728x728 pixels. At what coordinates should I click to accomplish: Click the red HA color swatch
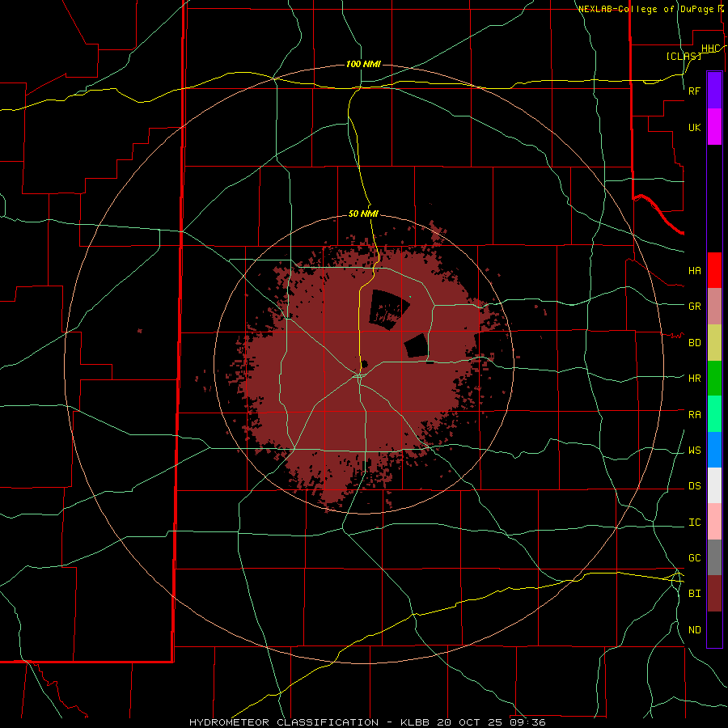[714, 270]
